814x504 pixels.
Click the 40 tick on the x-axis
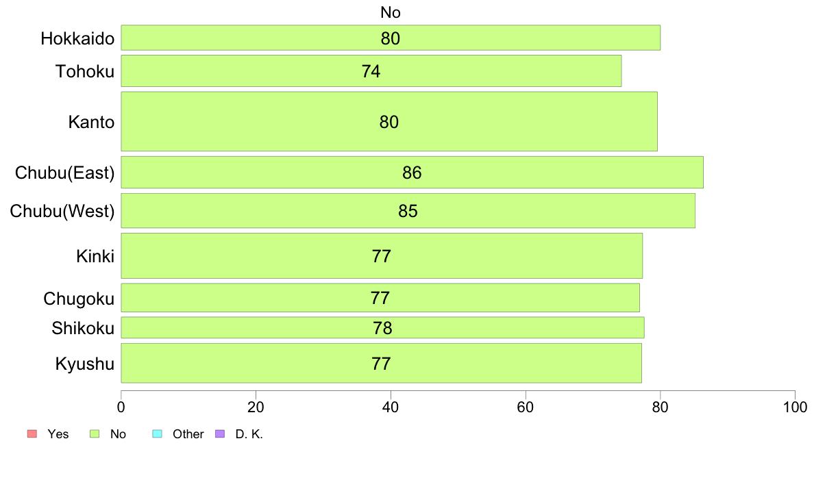point(391,407)
